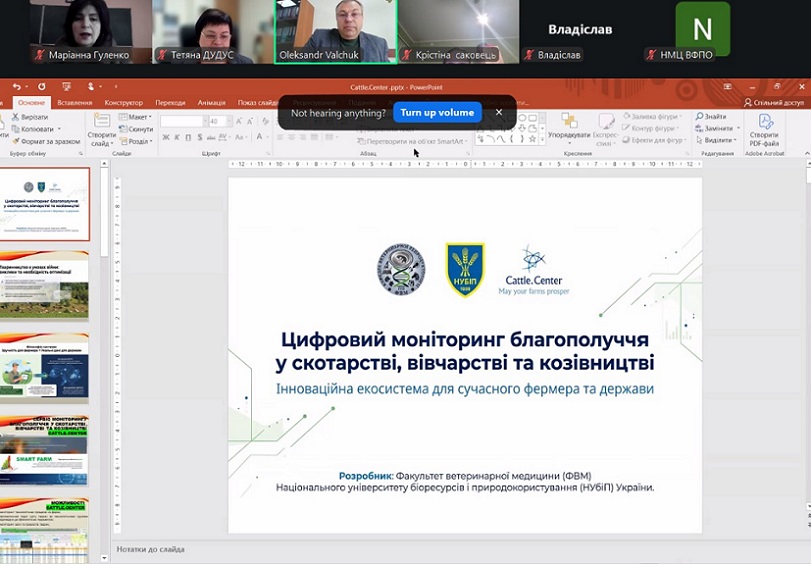Viewport: 811px width, 564px height.
Task: Open the Розділ section dropdown
Action: click(x=136, y=141)
